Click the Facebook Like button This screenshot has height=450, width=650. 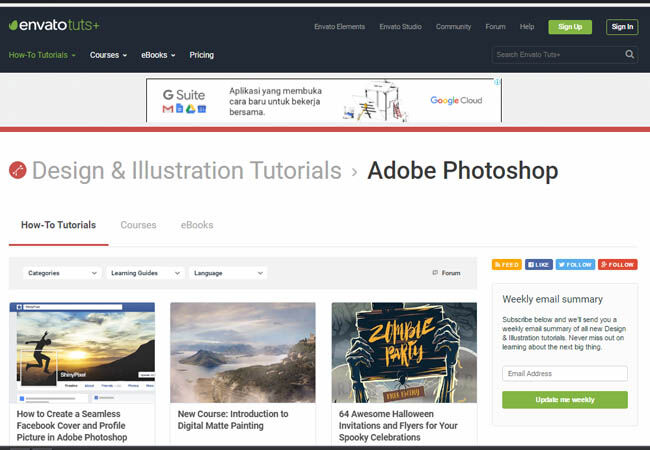click(538, 264)
